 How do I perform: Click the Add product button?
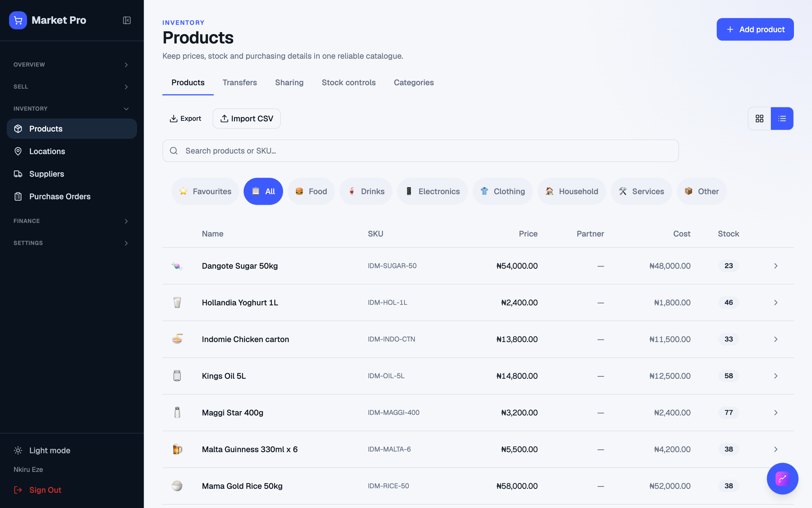point(755,29)
